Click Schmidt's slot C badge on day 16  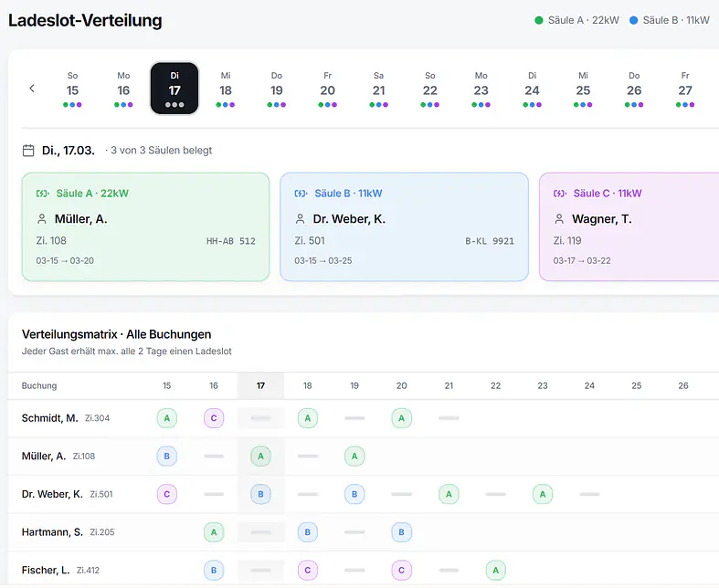(x=214, y=418)
